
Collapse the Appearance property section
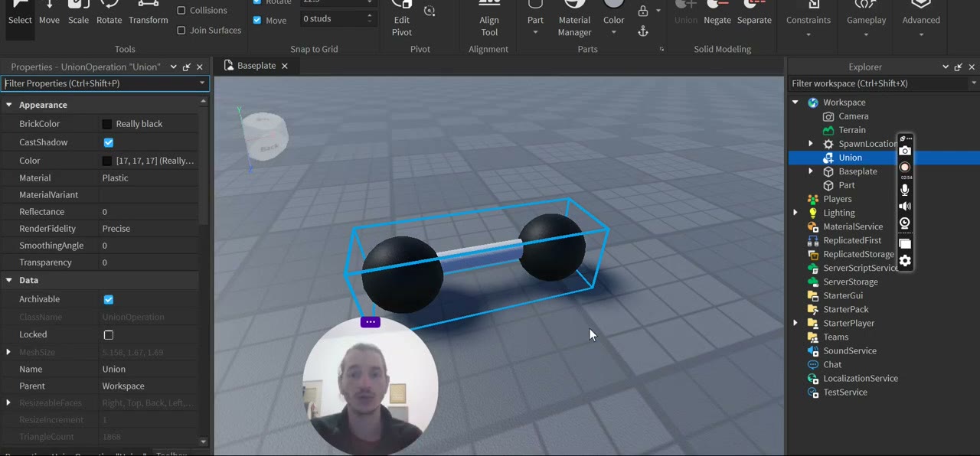(9, 105)
